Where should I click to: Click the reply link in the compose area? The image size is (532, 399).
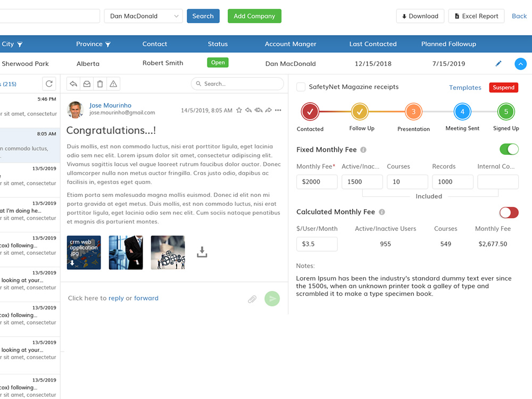(116, 298)
